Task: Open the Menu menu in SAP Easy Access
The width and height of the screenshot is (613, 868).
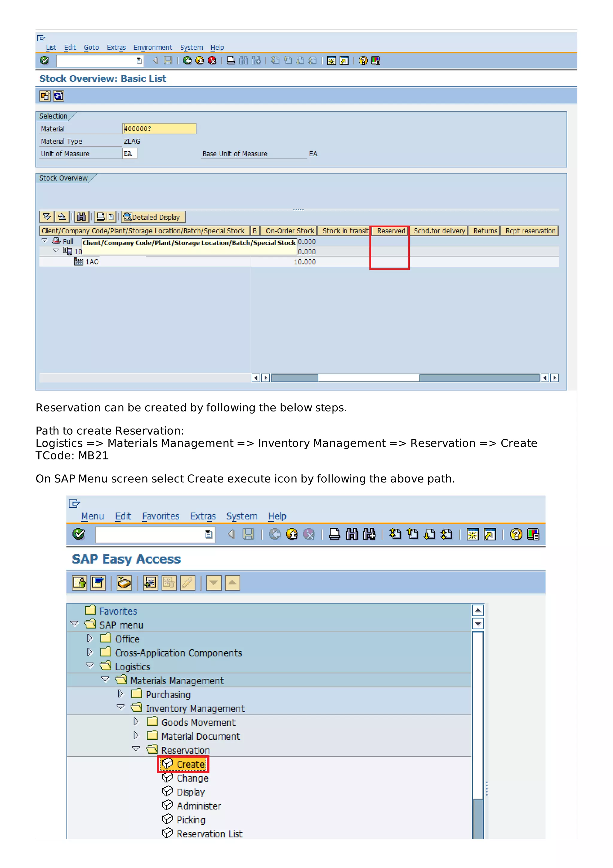Action: (x=92, y=516)
